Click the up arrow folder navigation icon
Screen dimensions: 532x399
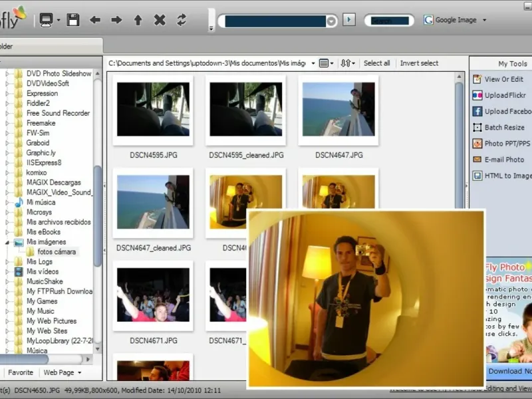[x=138, y=20]
